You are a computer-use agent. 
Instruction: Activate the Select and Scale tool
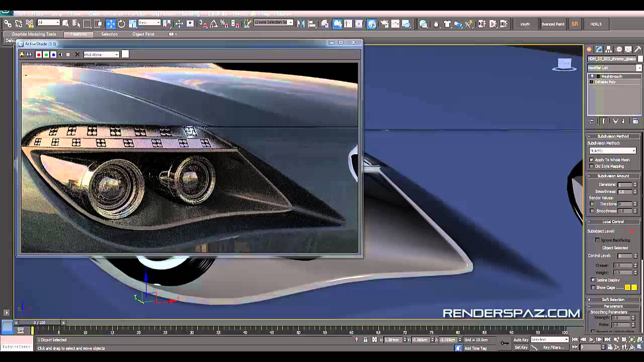click(x=132, y=24)
